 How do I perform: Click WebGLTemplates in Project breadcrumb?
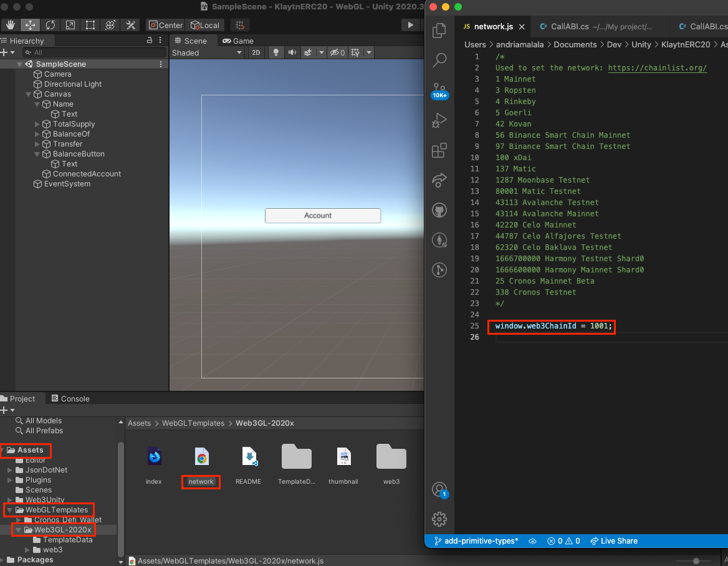[193, 423]
